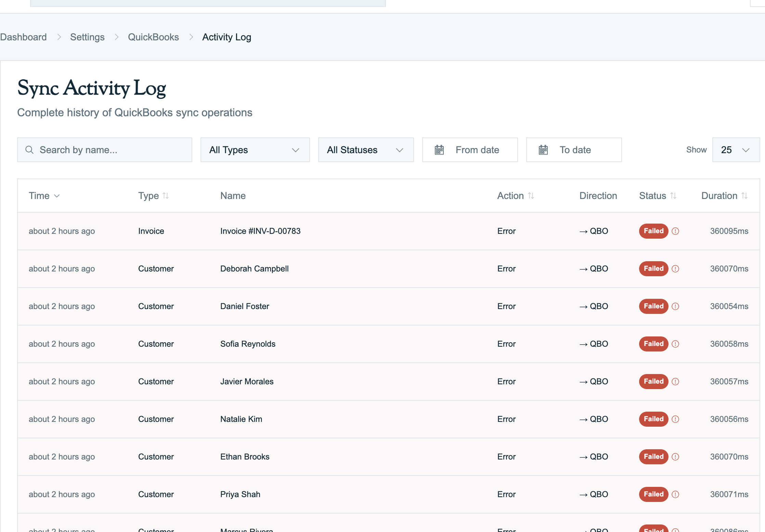Click error info icon for Javier Morales row
Screen dimensions: 765x532
675,382
